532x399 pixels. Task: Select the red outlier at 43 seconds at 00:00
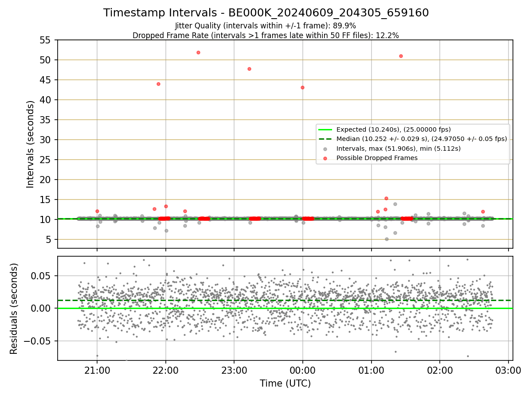[x=302, y=87]
